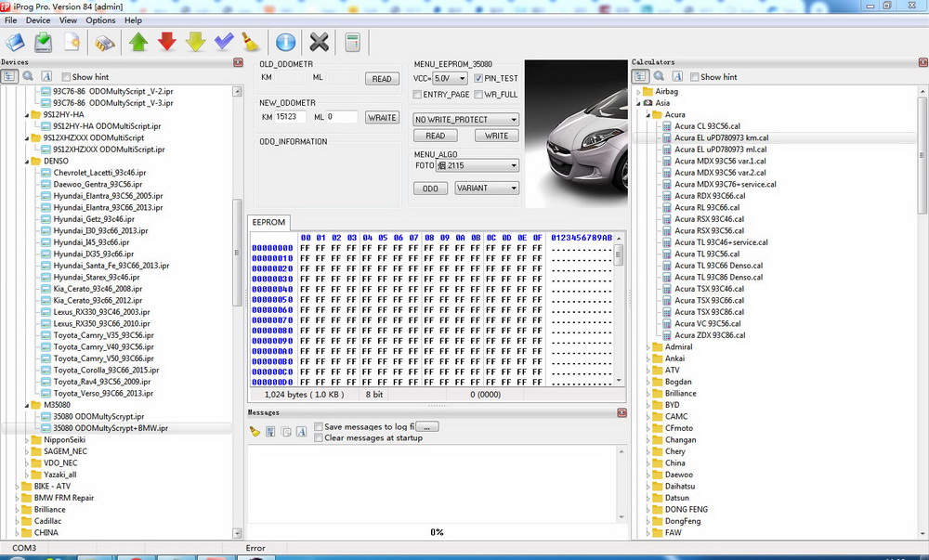Open the VARIANT dropdown
The height and width of the screenshot is (560, 929).
487,188
